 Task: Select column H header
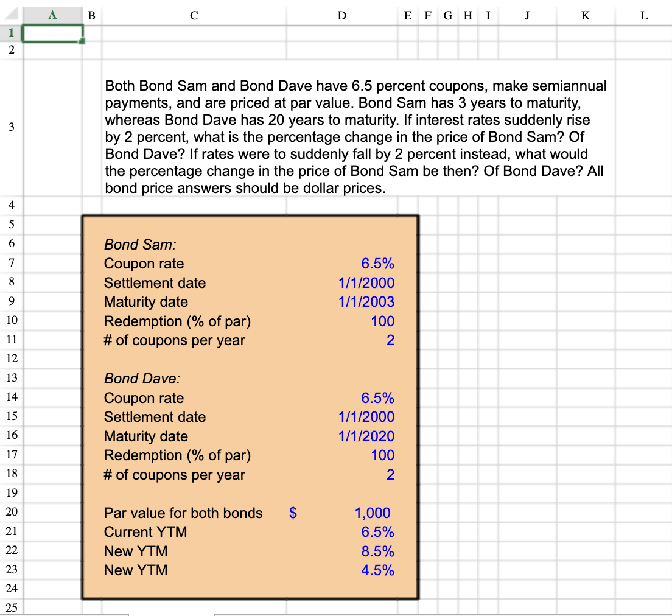point(468,15)
